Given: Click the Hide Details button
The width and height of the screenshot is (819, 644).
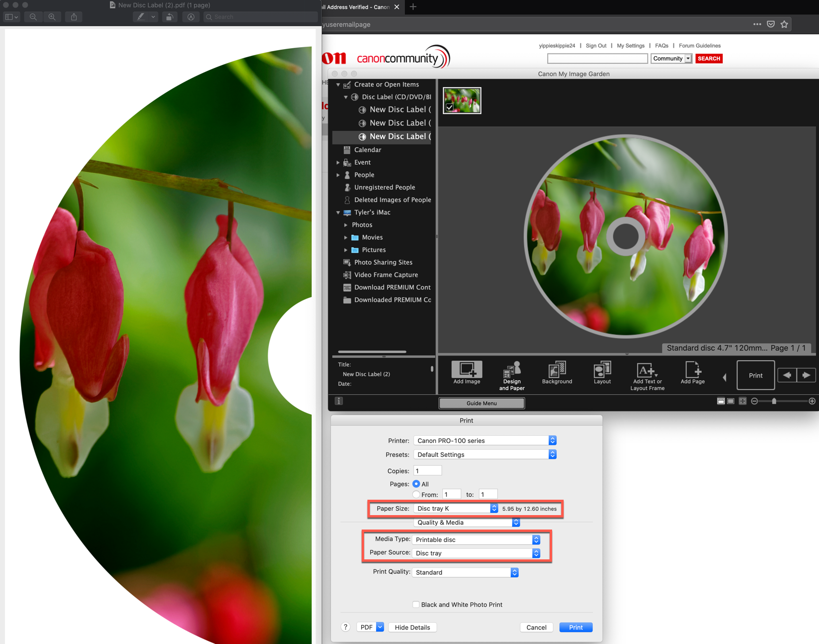Looking at the screenshot, I should click(412, 627).
